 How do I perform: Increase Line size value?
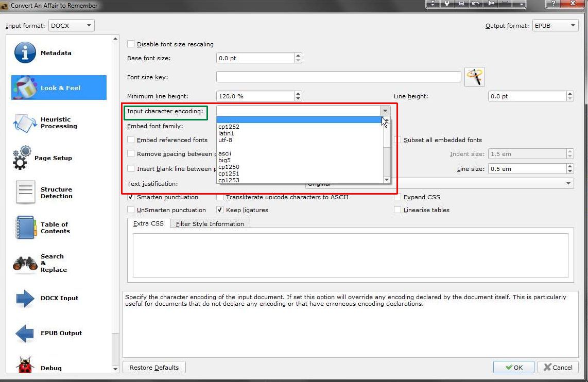[570, 166]
